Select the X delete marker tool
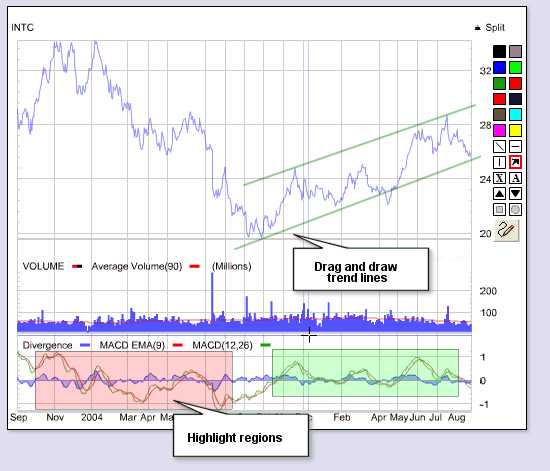The width and height of the screenshot is (550, 471). (499, 178)
